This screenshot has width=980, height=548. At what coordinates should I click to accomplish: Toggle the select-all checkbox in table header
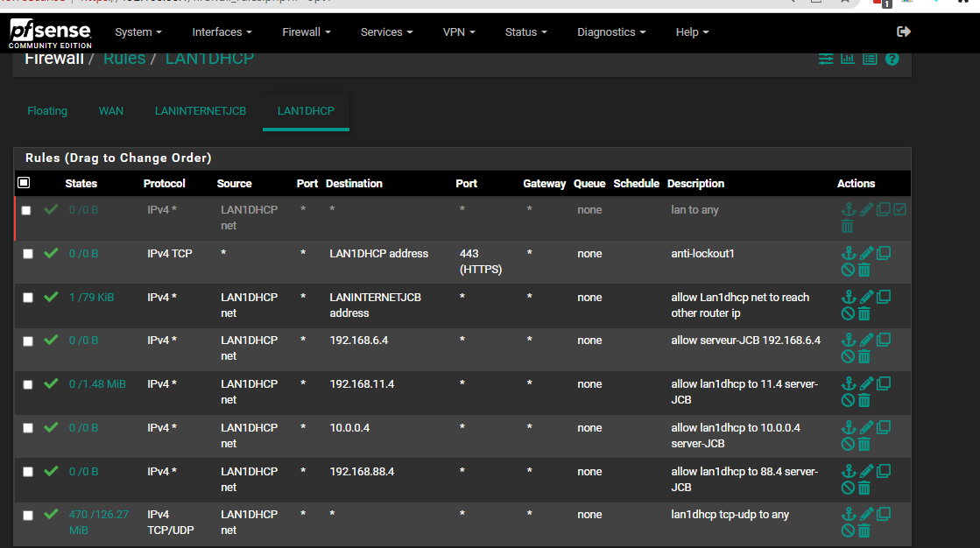pos(24,182)
